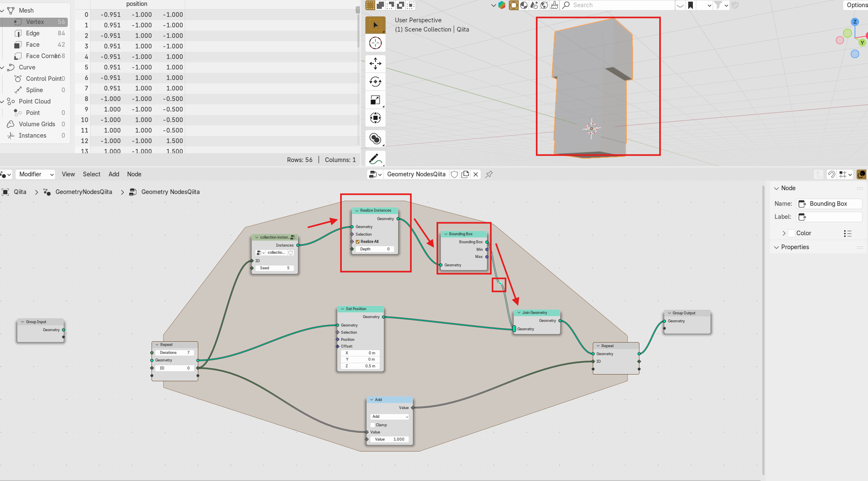This screenshot has width=868, height=481.
Task: Click the node Name field Bounding Box
Action: pos(828,204)
